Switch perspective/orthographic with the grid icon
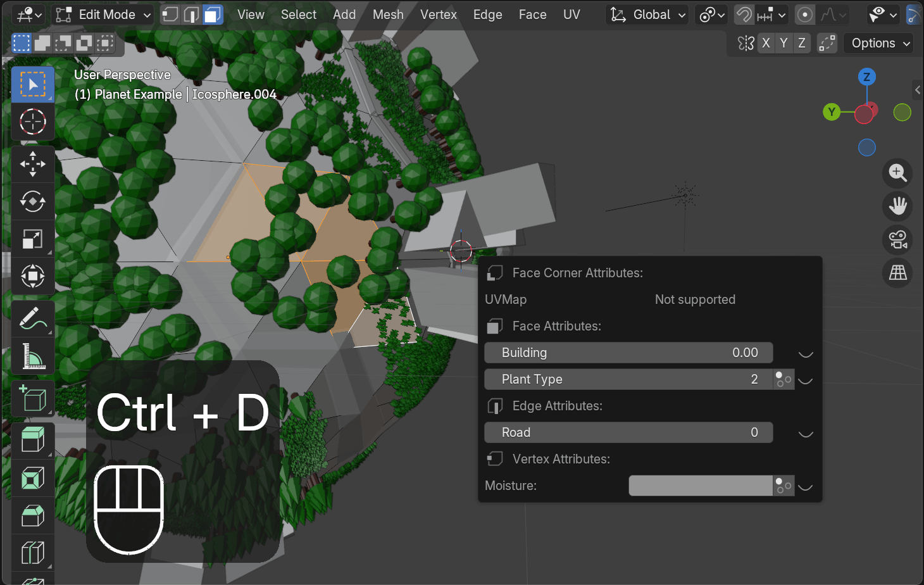 click(897, 273)
